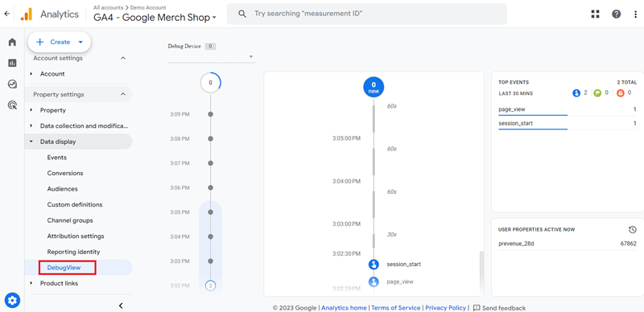The width and height of the screenshot is (644, 312).
Task: Select the 3:08 PM minute marker
Action: tap(210, 139)
